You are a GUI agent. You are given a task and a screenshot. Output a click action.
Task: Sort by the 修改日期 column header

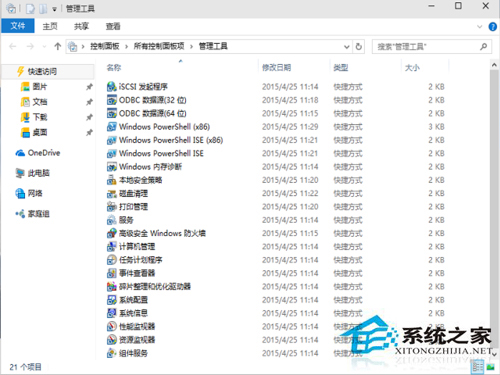pyautogui.click(x=276, y=68)
